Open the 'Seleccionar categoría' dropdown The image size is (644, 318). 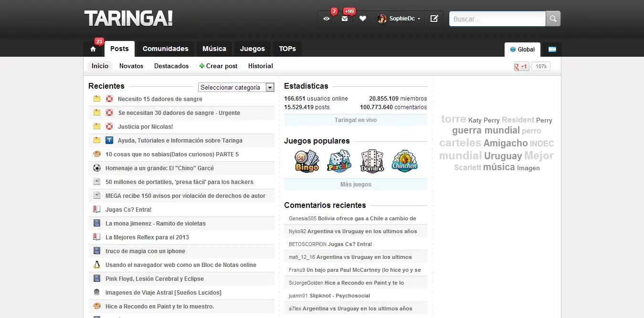pyautogui.click(x=236, y=87)
